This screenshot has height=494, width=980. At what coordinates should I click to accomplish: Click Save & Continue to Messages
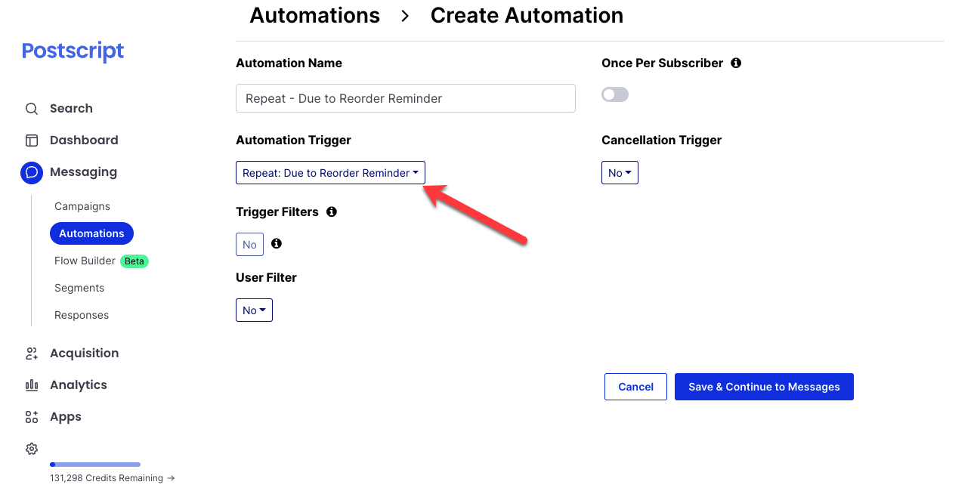pos(764,387)
